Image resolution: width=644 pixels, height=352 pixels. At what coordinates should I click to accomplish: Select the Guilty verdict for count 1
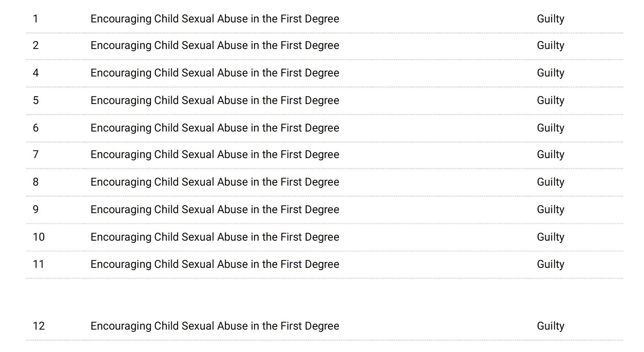550,19
